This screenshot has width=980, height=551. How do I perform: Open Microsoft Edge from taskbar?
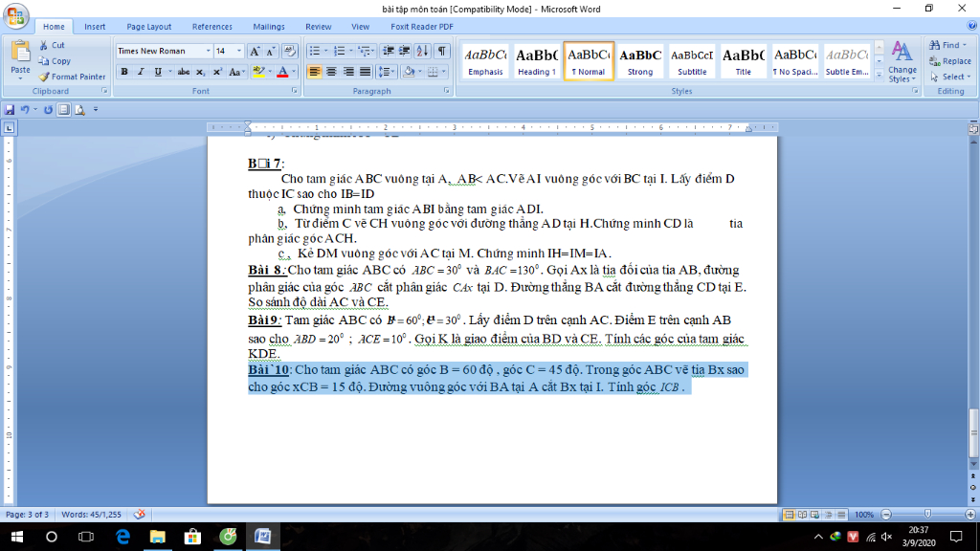[x=122, y=537]
